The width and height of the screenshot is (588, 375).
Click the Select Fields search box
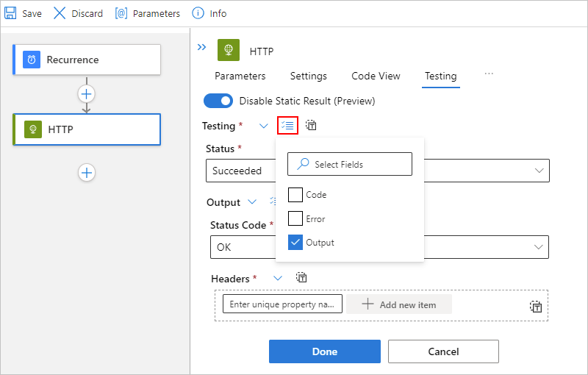350,164
